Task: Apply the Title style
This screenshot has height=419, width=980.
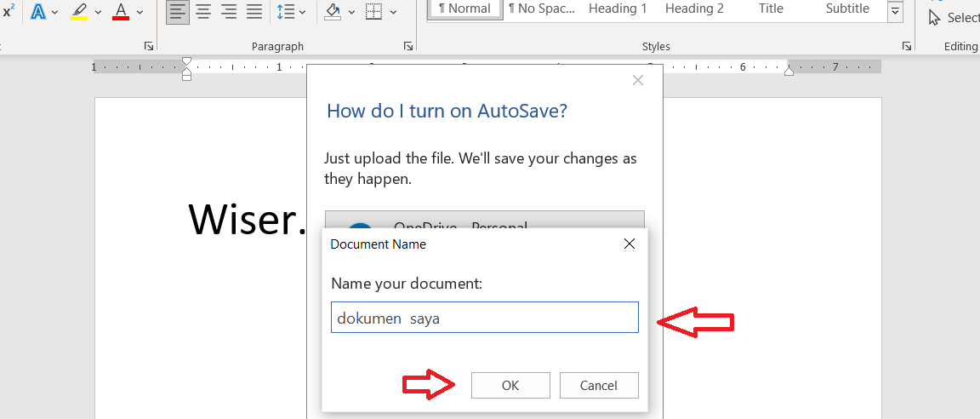Action: coord(771,9)
